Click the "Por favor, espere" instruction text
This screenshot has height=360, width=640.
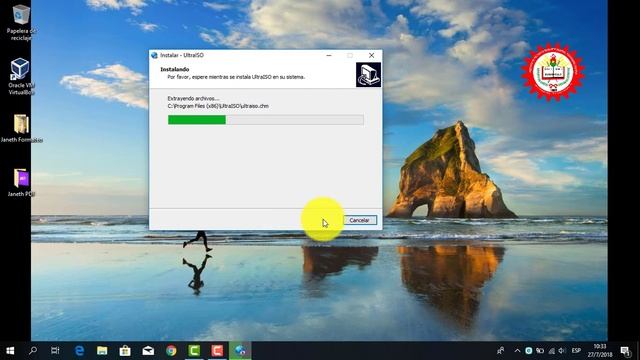[x=236, y=77]
